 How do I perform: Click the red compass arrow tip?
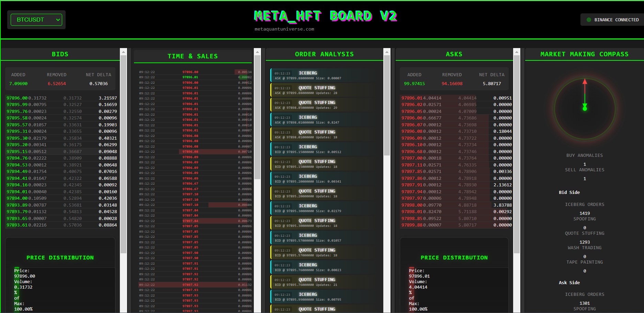[x=585, y=81]
